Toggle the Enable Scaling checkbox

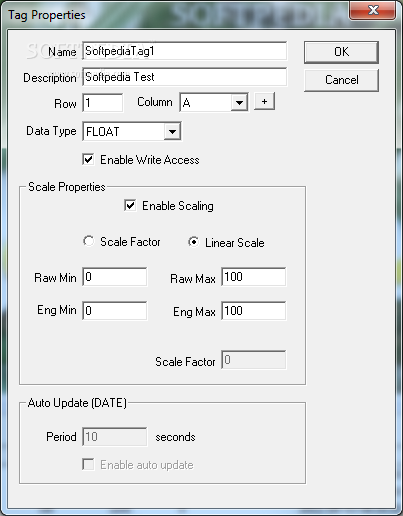(130, 205)
